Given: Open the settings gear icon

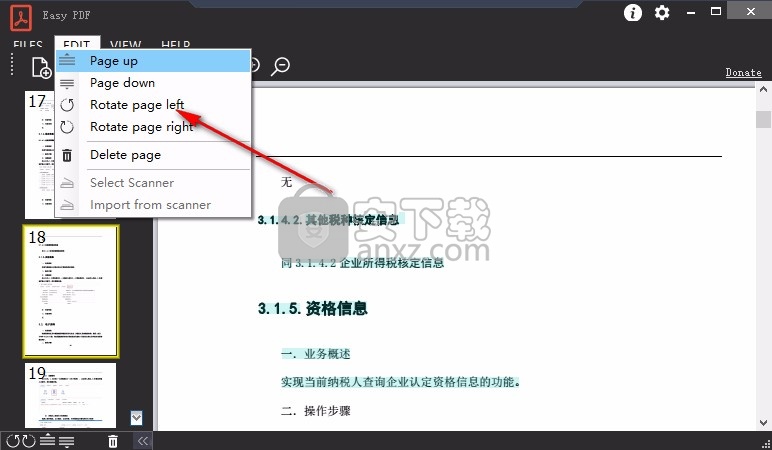Looking at the screenshot, I should tap(662, 12).
